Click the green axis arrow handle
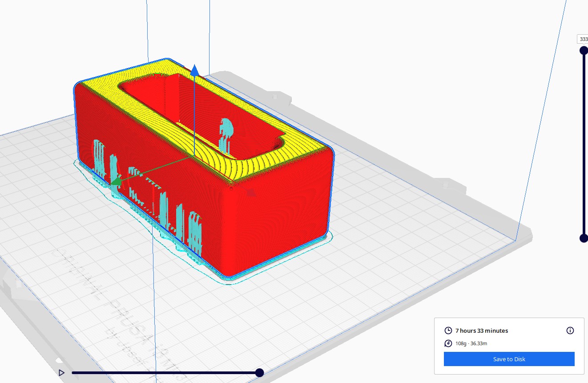The height and width of the screenshot is (383, 588). pyautogui.click(x=116, y=181)
